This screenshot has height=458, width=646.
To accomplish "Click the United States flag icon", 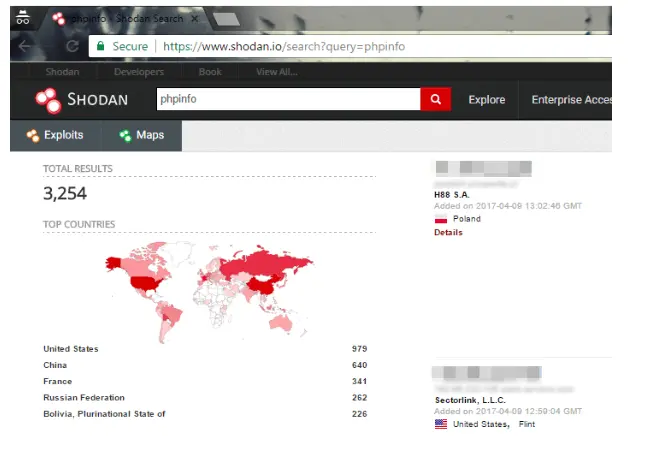I will coord(440,424).
